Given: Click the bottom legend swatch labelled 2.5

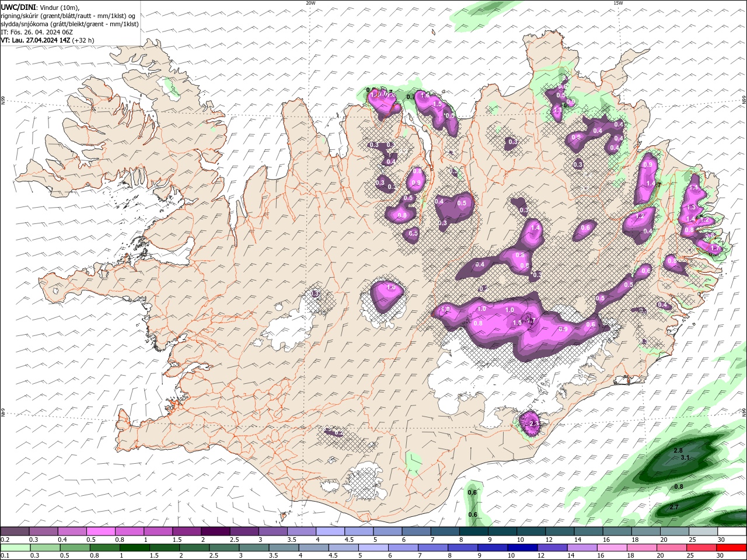Looking at the screenshot, I should (224, 548).
